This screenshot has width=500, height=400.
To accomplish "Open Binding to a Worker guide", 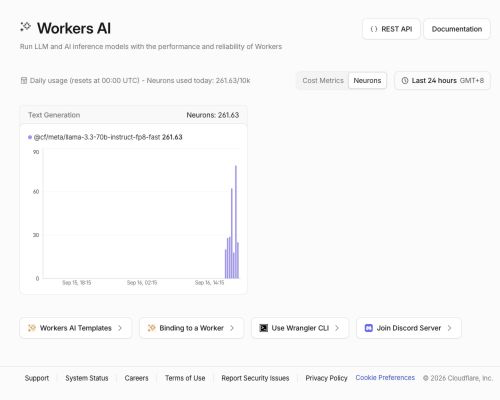I will tap(192, 328).
